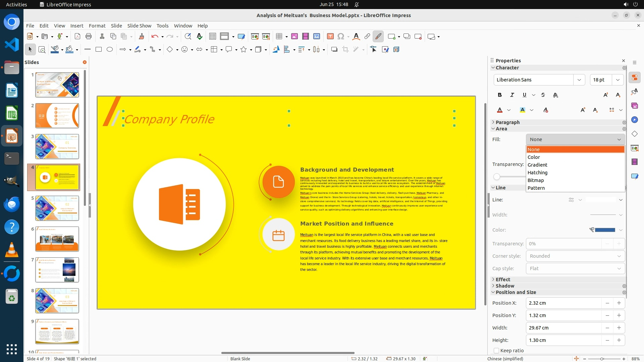Open the Insert Special Character icon
This screenshot has width=644, height=362.
(340, 37)
